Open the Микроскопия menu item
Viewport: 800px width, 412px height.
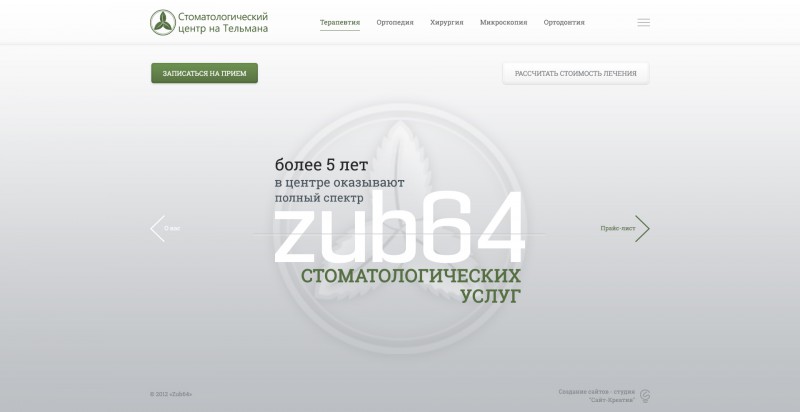[x=504, y=22]
